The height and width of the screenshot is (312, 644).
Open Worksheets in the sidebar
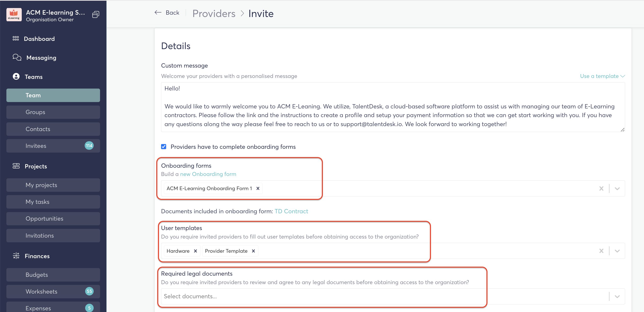tap(53, 291)
